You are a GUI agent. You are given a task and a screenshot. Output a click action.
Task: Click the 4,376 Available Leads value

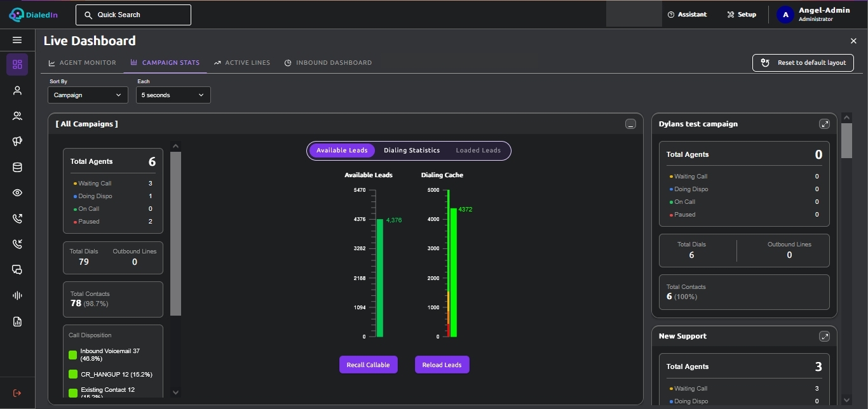pos(394,220)
